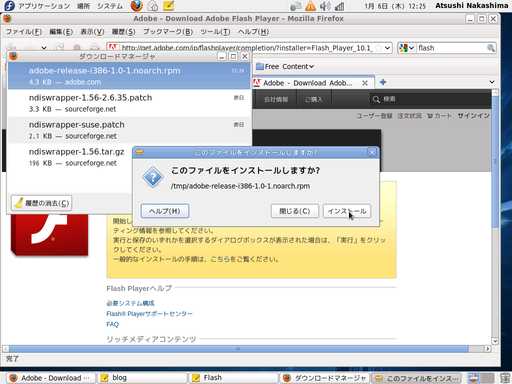Open the 場所 places menu
The image size is (512, 384).
(x=83, y=6)
